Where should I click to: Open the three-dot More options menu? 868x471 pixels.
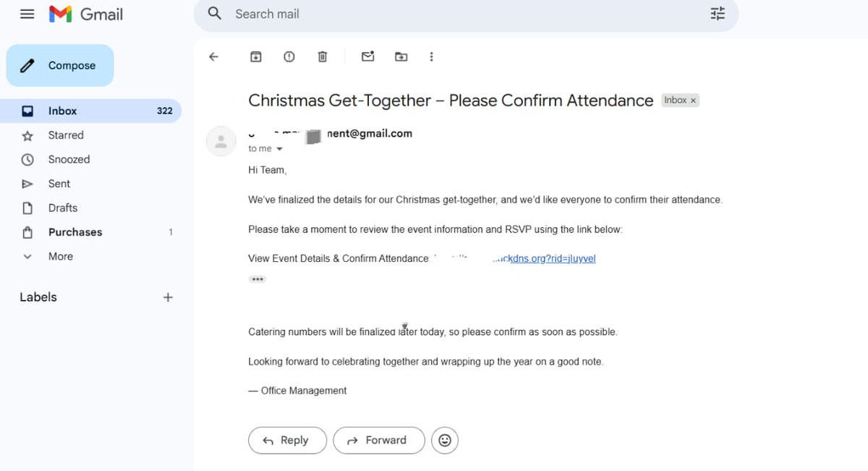(432, 56)
